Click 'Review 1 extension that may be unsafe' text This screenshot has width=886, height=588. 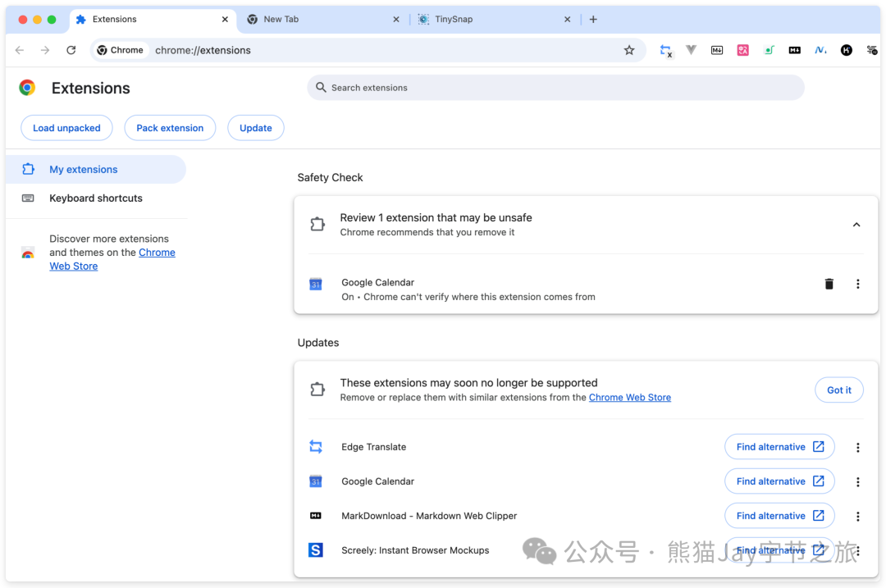click(436, 217)
